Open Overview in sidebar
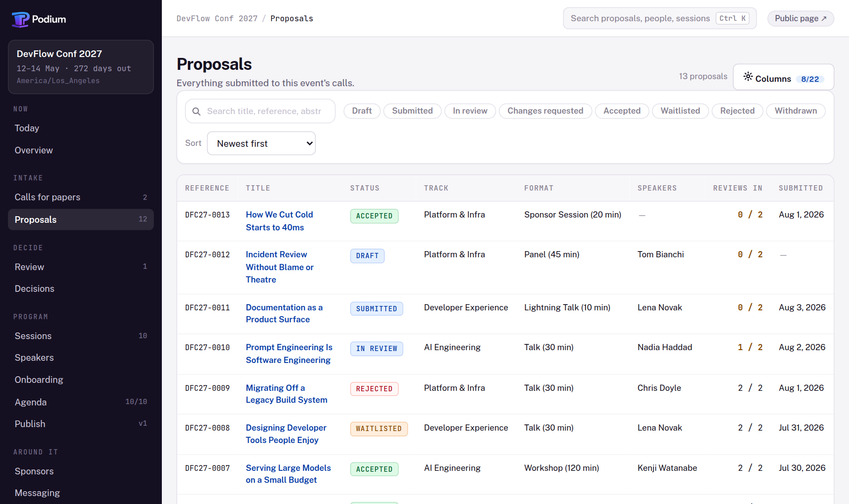 (x=81, y=150)
